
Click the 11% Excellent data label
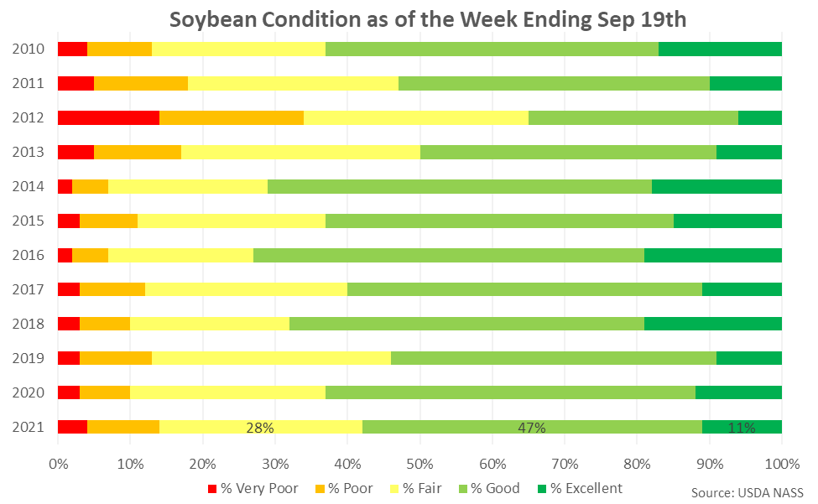click(742, 428)
